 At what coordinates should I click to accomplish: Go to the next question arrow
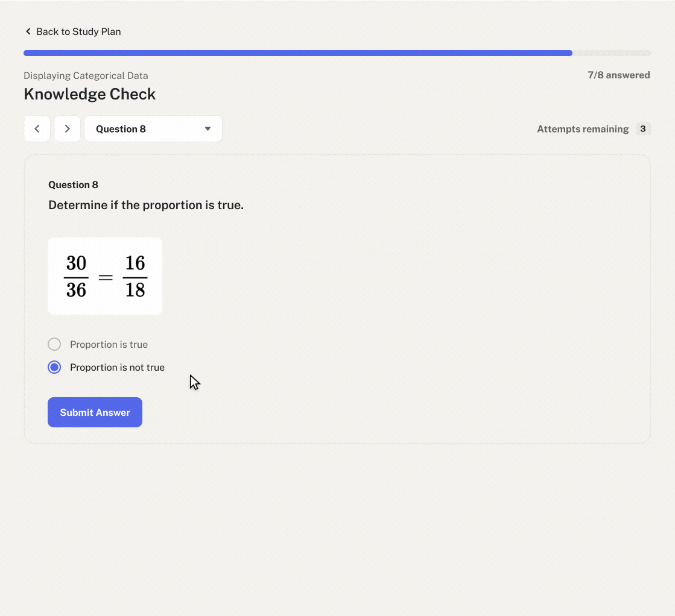pos(67,128)
